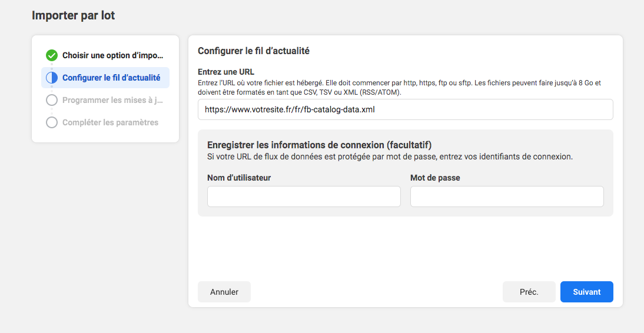Click the Configurer le fil d'actualité panel heading

coord(253,51)
